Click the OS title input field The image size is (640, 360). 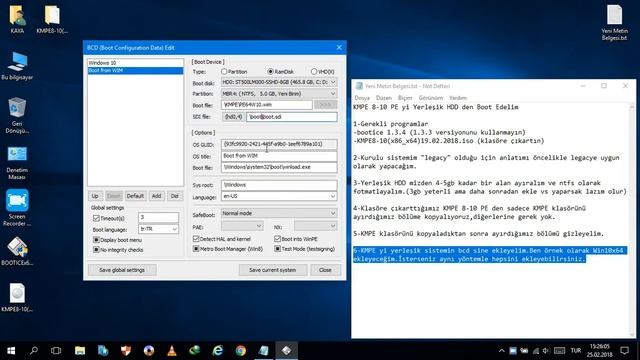279,156
